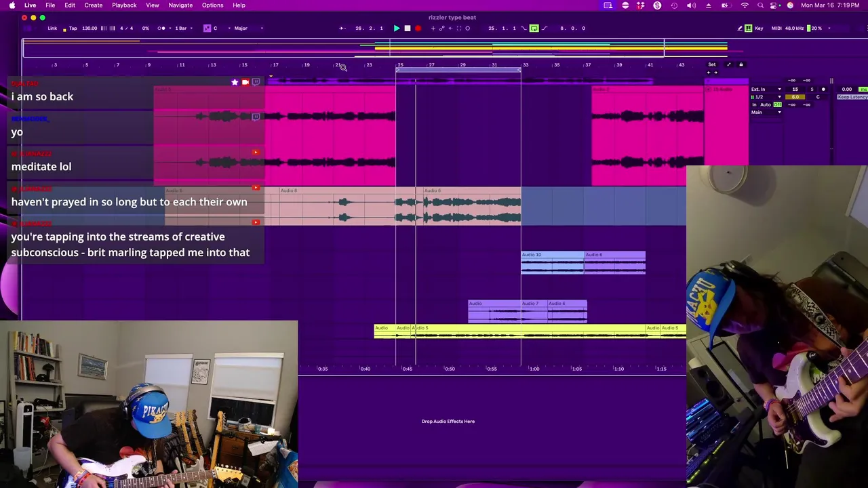The image size is (868, 488).
Task: Toggle the Loop switch icon
Action: point(534,28)
